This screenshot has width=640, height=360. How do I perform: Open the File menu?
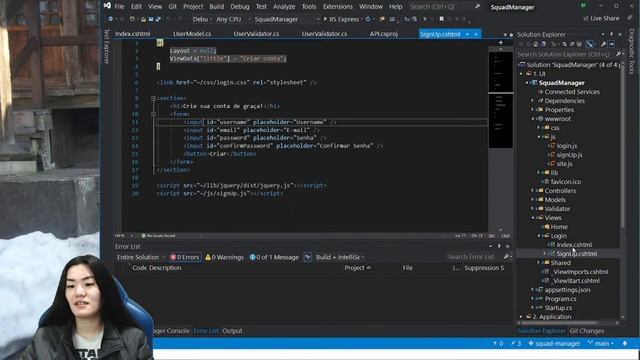[x=119, y=7]
